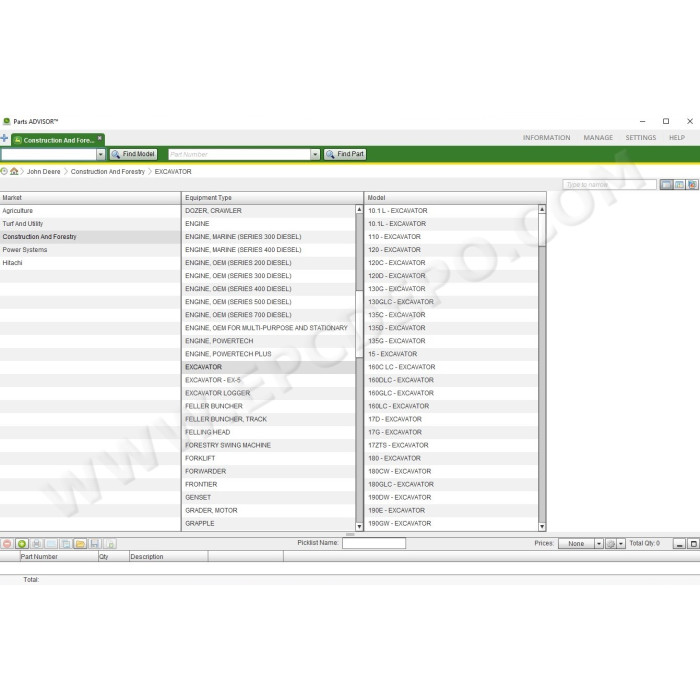Open INFORMATION menu
The height and width of the screenshot is (700, 700).
point(546,138)
